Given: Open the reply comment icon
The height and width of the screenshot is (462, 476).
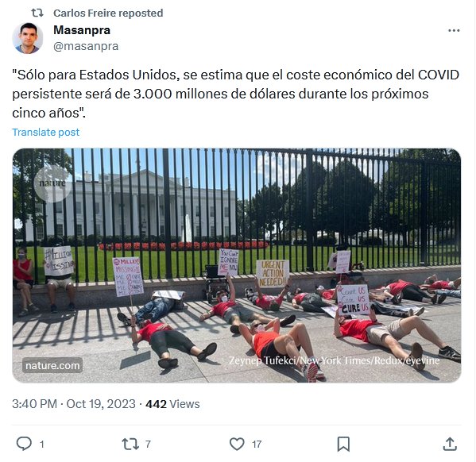Looking at the screenshot, I should pyautogui.click(x=24, y=444).
